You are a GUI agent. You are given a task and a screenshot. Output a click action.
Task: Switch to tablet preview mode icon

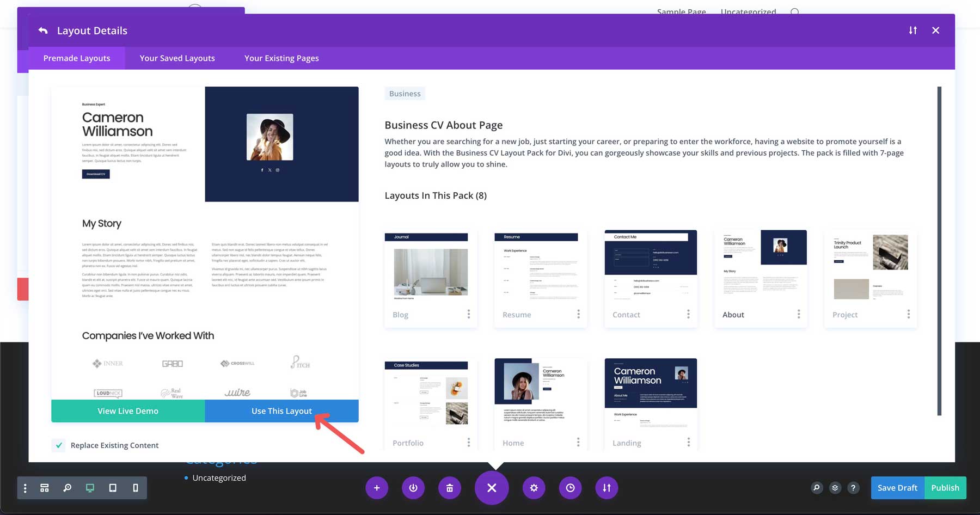(113, 488)
